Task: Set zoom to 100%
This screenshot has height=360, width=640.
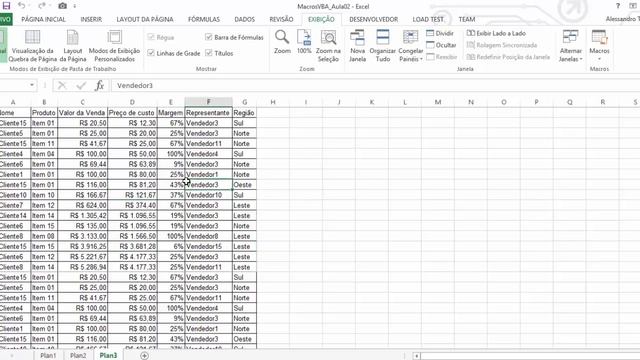Action: [304, 42]
